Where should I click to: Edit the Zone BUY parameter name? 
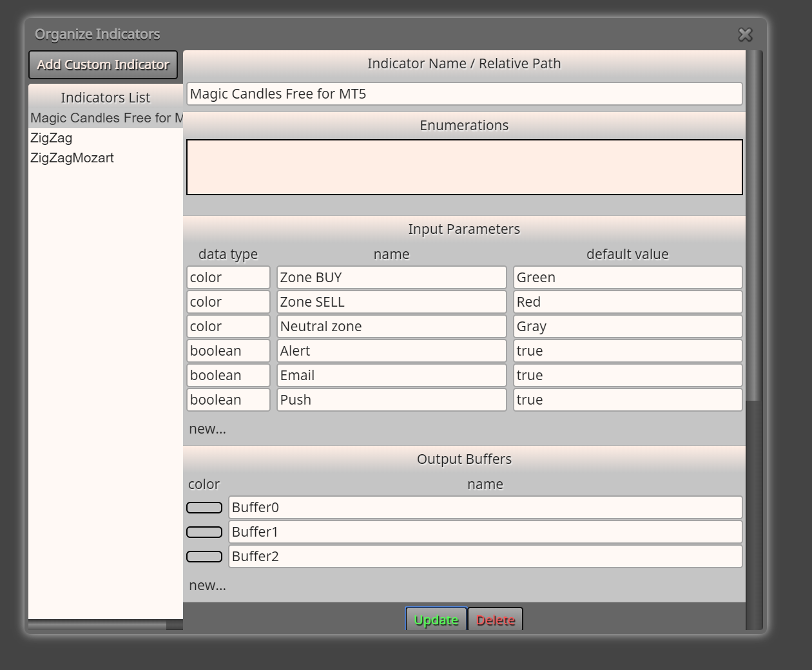tap(391, 278)
